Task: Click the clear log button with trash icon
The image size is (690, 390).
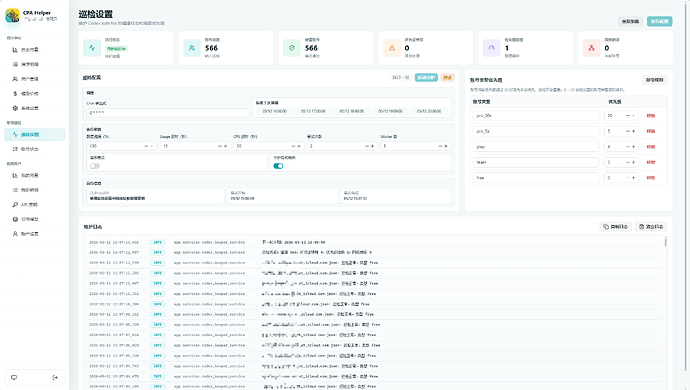Action: point(651,227)
